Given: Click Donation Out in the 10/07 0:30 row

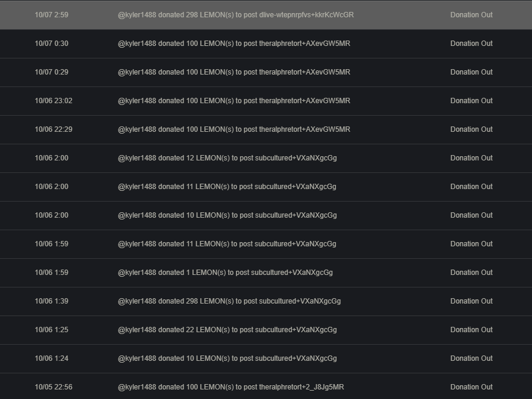Looking at the screenshot, I should coord(471,44).
